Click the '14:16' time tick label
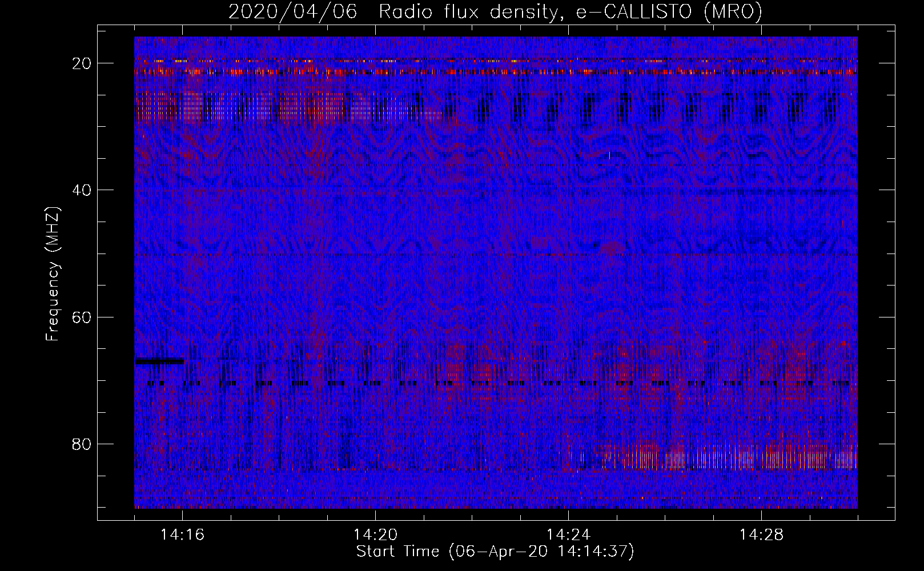The height and width of the screenshot is (571, 924). point(183,535)
